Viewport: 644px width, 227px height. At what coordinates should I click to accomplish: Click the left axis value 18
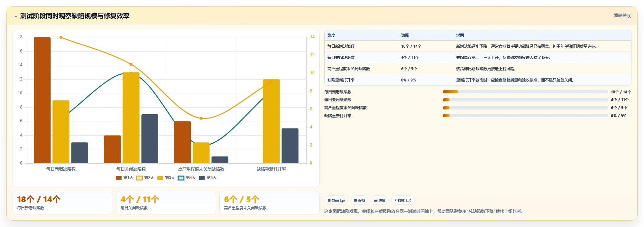pos(20,37)
